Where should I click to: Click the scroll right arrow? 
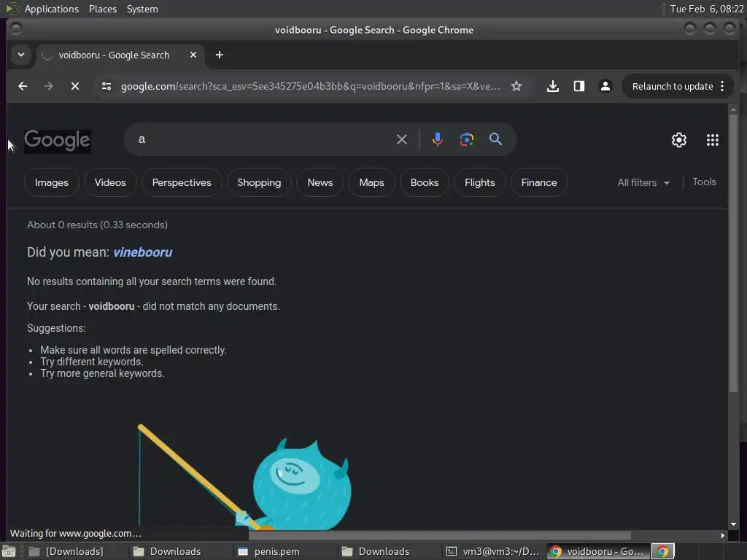(x=723, y=535)
